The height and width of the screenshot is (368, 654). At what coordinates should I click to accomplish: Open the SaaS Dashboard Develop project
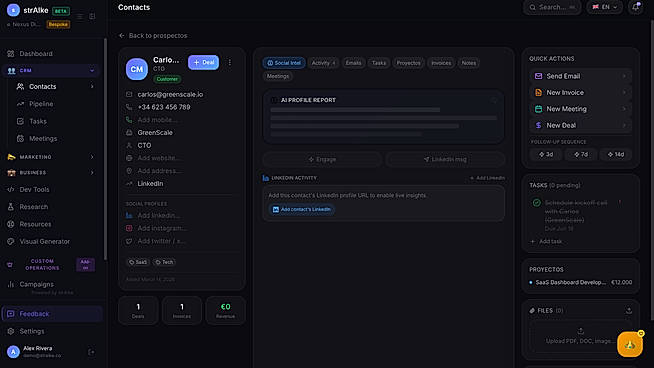click(580, 282)
